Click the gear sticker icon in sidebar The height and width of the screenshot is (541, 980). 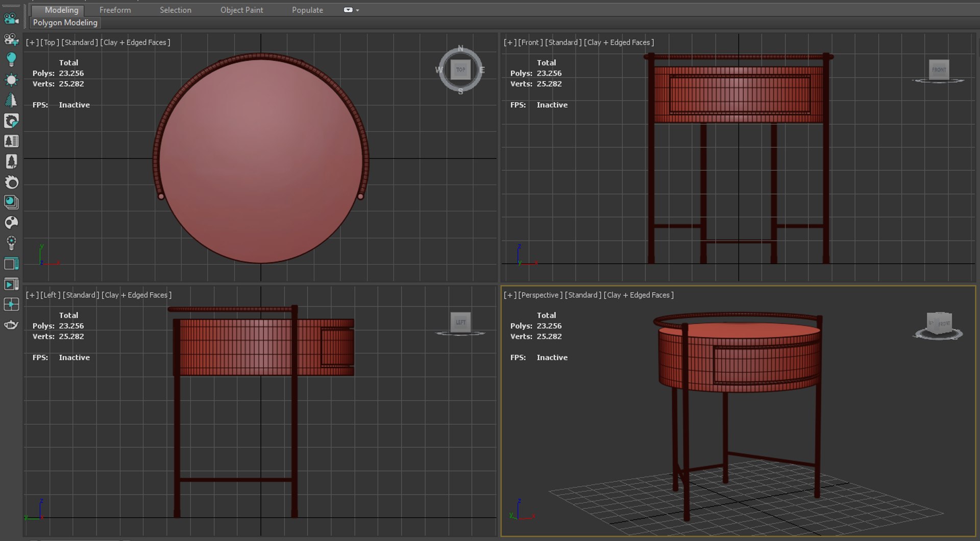[11, 121]
